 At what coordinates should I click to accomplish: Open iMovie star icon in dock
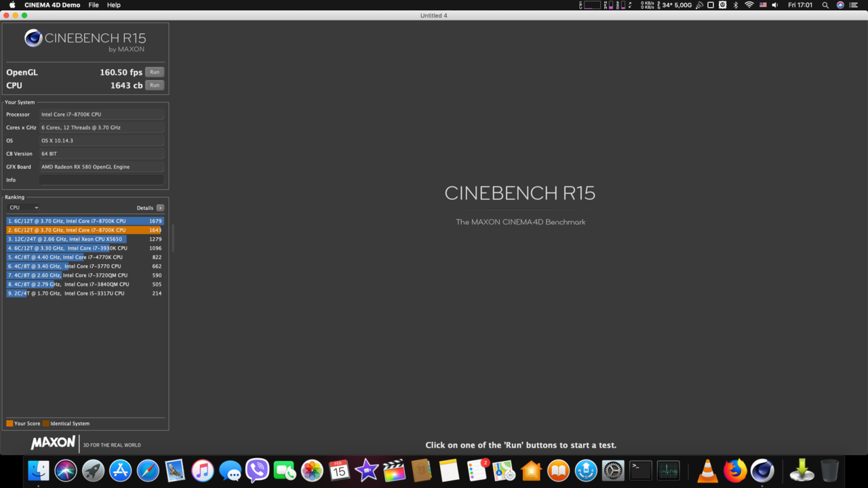[367, 470]
